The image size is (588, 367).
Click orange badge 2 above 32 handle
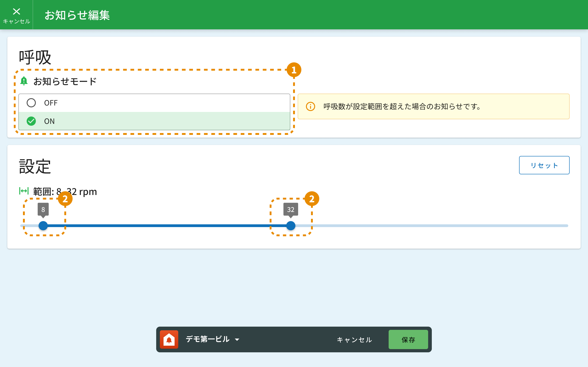click(312, 199)
